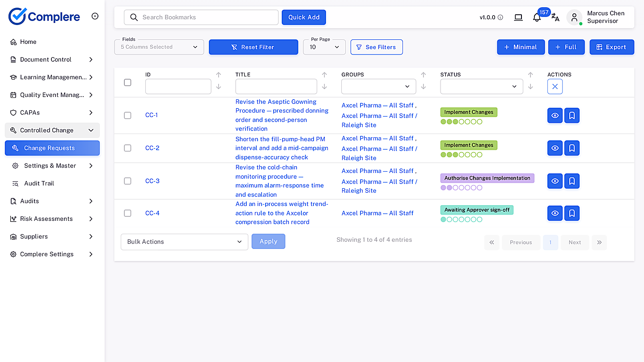Tick the select-all header checkbox
Viewport: 644px width, 362px height.
pos(127,82)
